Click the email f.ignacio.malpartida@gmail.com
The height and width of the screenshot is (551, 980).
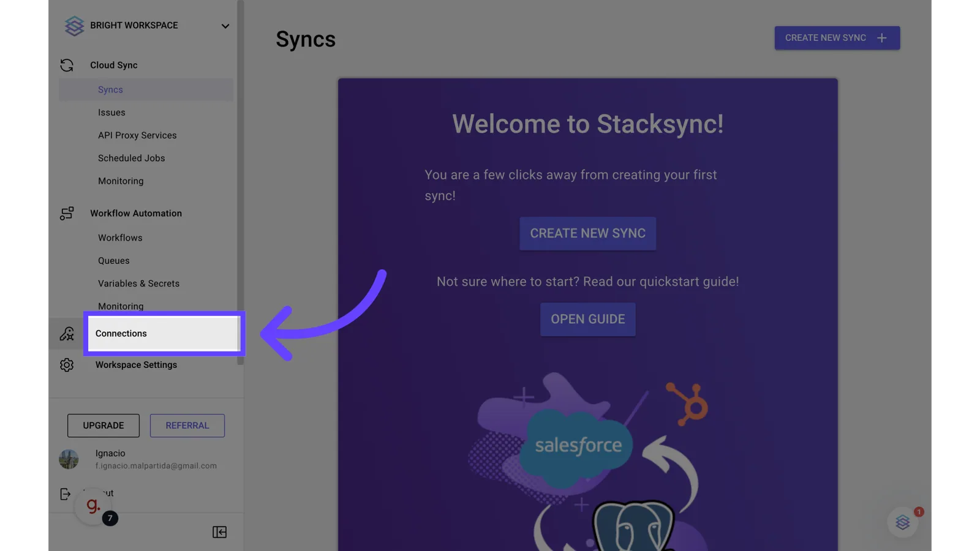156,466
